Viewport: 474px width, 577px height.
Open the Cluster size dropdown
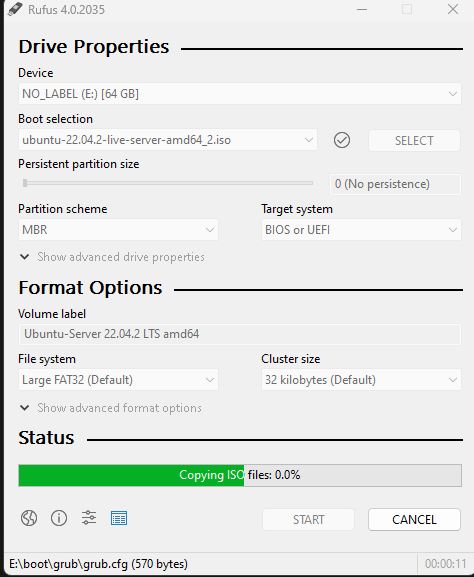tap(361, 380)
